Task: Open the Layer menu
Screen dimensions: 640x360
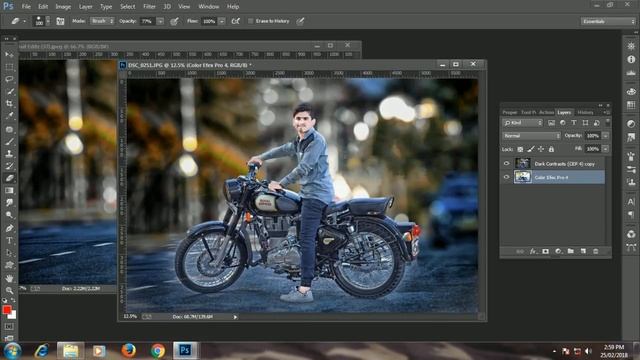Action: (85, 7)
